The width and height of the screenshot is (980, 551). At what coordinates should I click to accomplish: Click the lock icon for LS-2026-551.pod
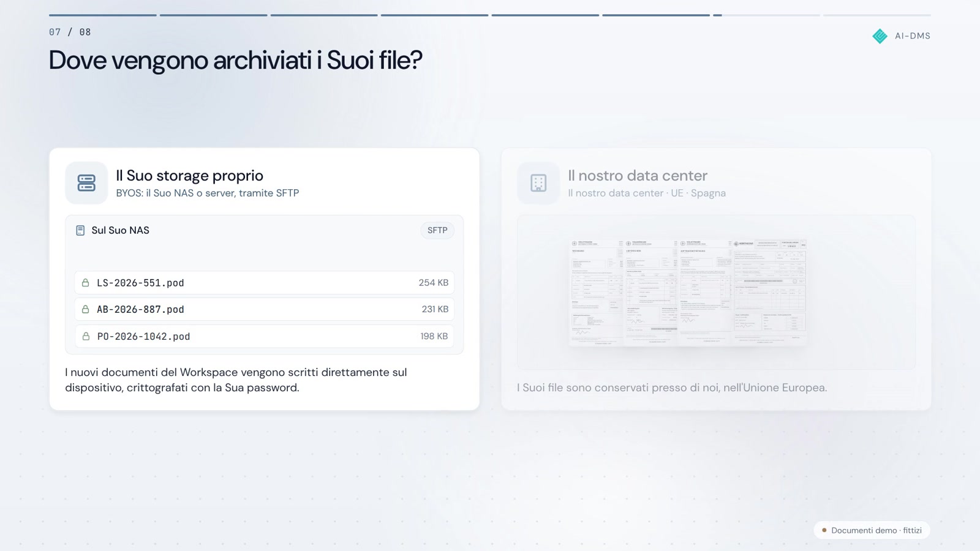[86, 283]
